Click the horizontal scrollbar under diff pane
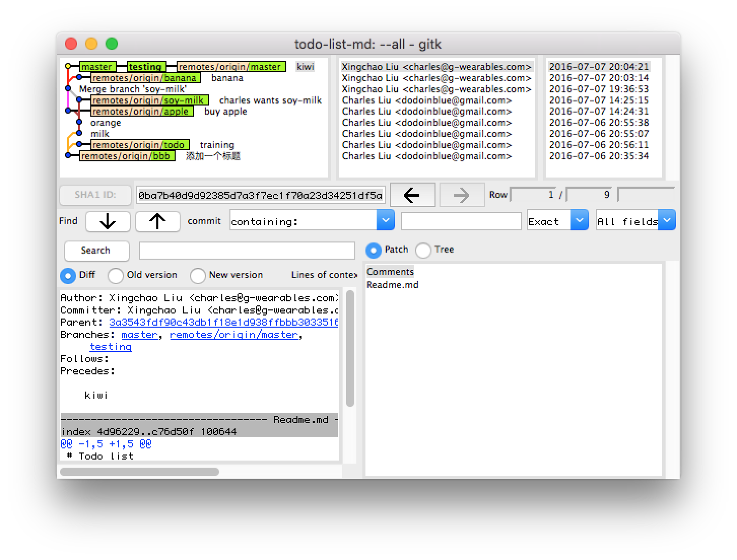Screen dimensions: 737x560 (x=140, y=472)
